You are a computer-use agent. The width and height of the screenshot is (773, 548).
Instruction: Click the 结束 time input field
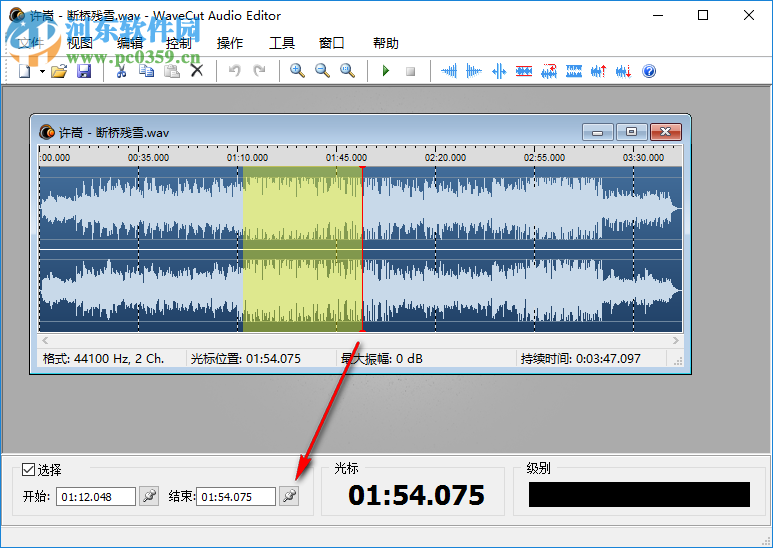click(x=236, y=497)
